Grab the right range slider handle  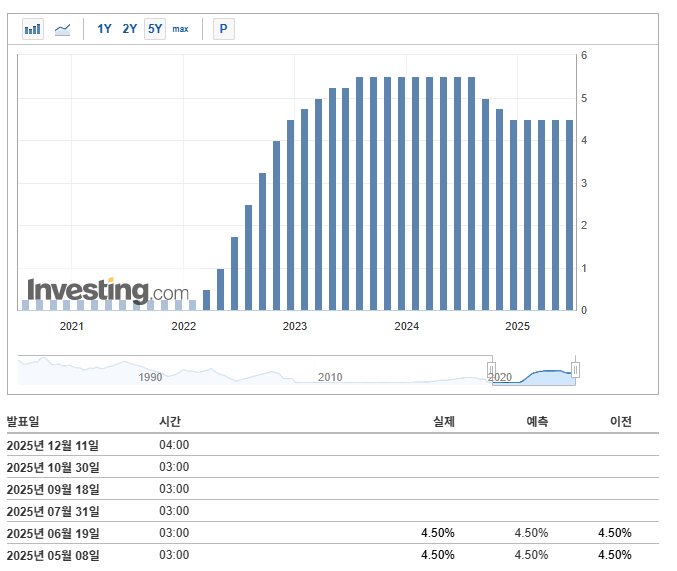point(575,370)
